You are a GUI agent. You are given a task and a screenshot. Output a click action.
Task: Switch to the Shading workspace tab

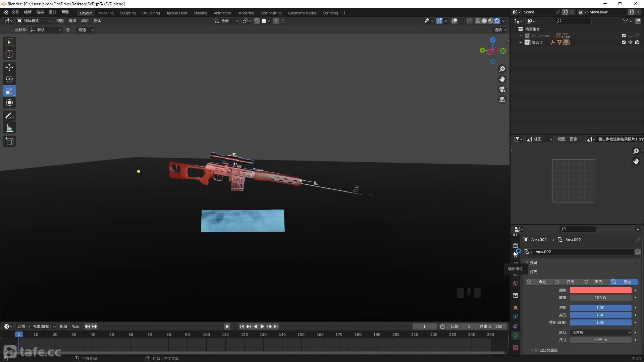point(200,13)
